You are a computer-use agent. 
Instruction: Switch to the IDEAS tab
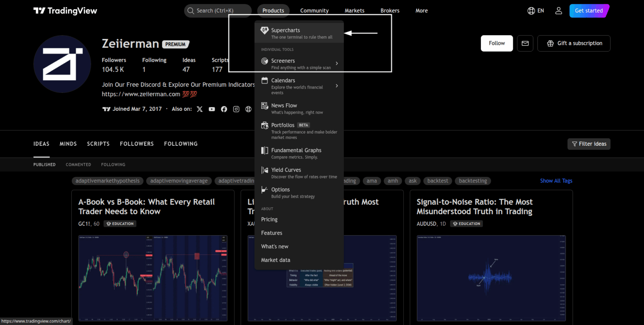42,144
